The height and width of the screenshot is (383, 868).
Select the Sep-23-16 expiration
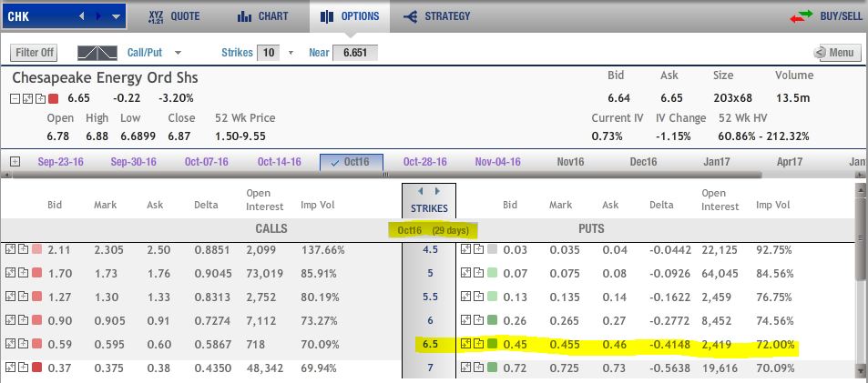tap(61, 162)
